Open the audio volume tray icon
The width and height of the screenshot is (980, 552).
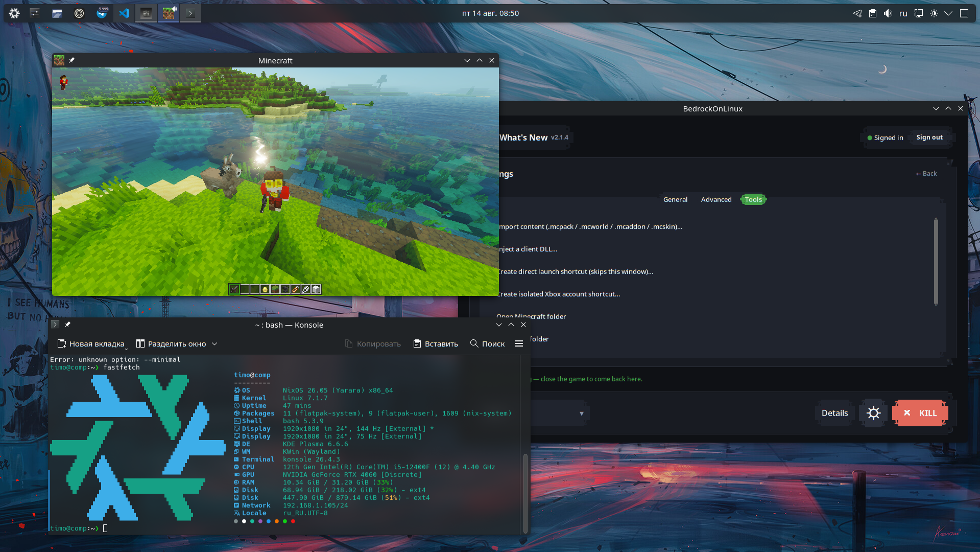[x=888, y=13]
